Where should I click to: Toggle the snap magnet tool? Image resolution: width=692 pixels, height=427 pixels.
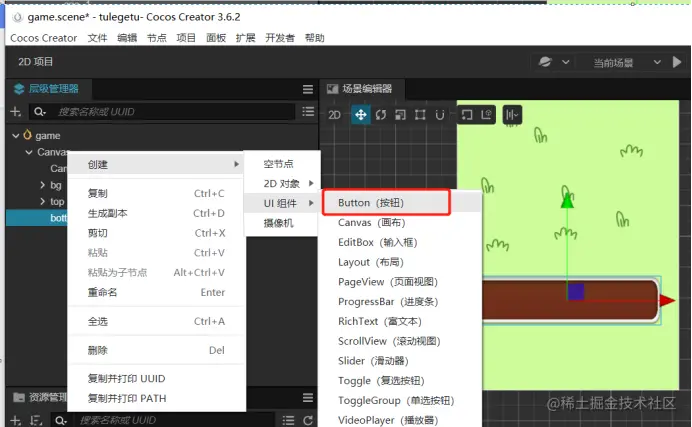tap(440, 115)
